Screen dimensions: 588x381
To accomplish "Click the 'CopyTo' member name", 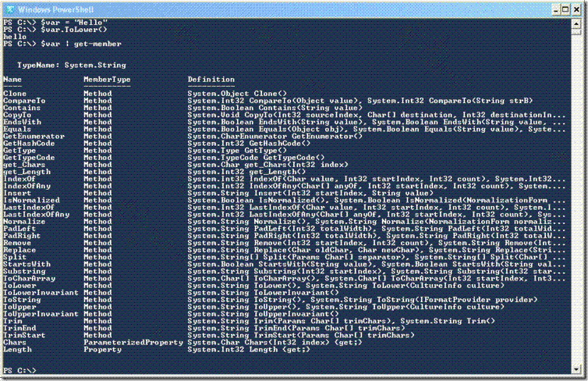I will coord(17,115).
